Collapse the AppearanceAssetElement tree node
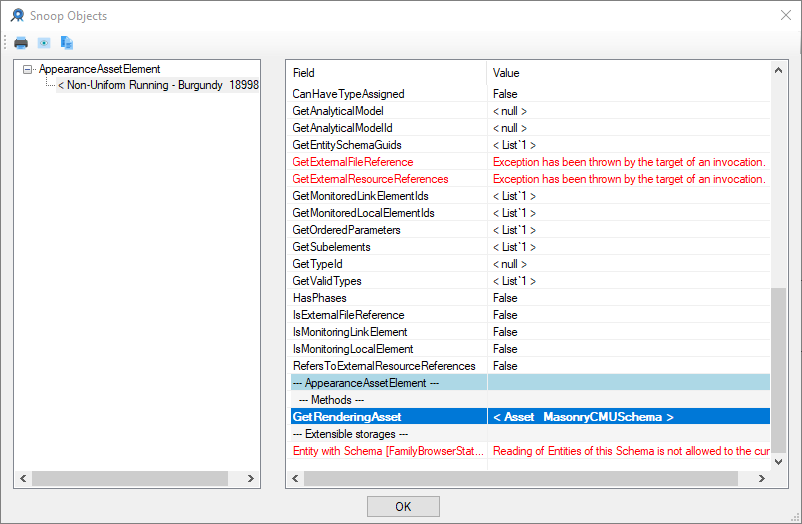The height and width of the screenshot is (524, 802). [x=28, y=69]
